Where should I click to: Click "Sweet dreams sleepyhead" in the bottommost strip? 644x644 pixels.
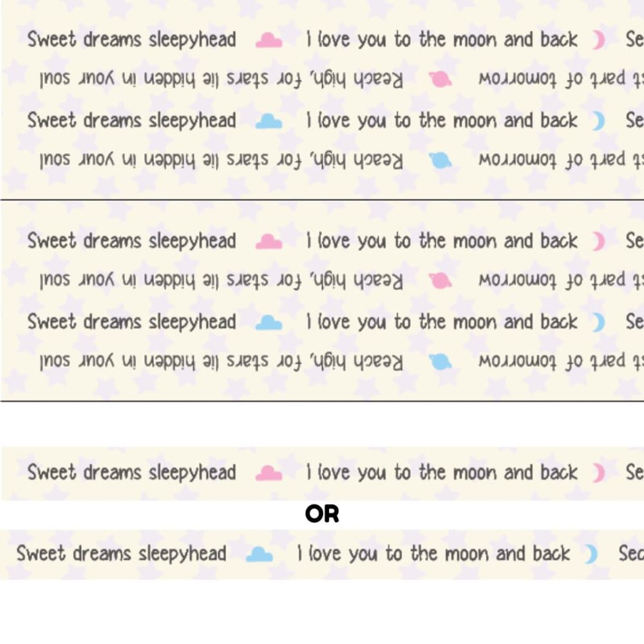point(121,554)
